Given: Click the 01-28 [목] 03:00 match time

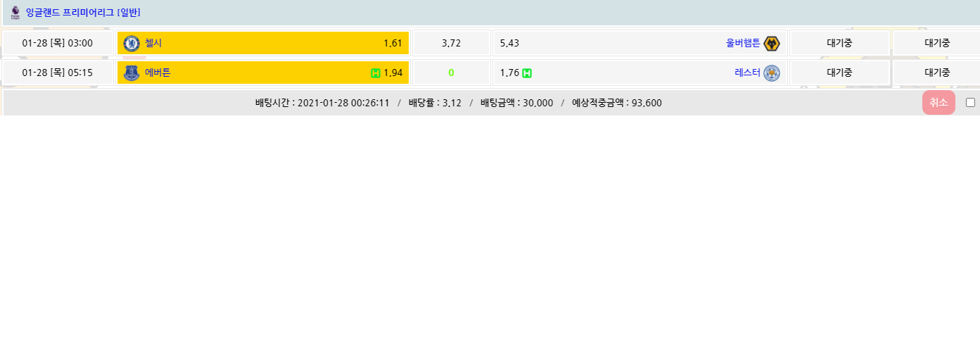Looking at the screenshot, I should point(58,44).
